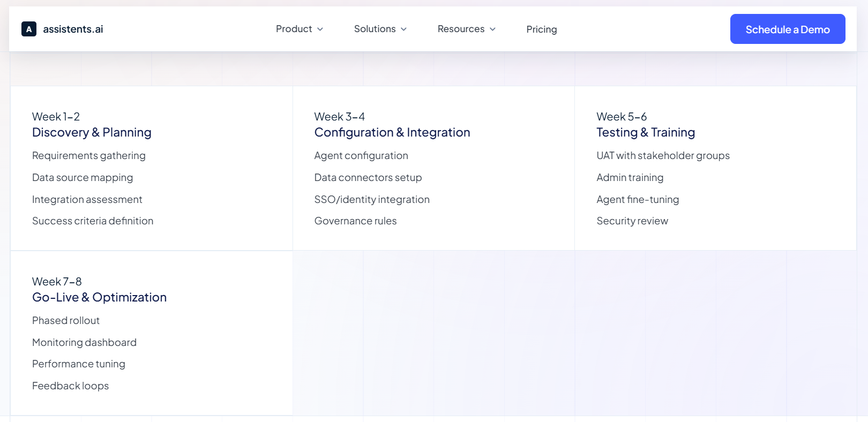Click the SSO/identity integration item
This screenshot has height=422, width=868.
(371, 200)
